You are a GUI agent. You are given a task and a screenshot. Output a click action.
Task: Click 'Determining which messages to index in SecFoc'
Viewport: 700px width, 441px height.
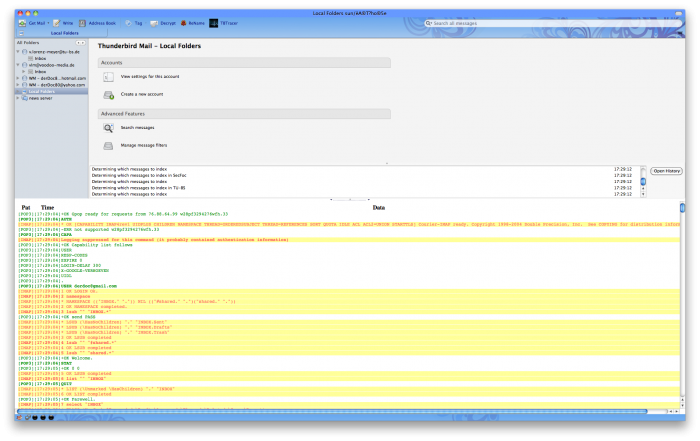139,175
